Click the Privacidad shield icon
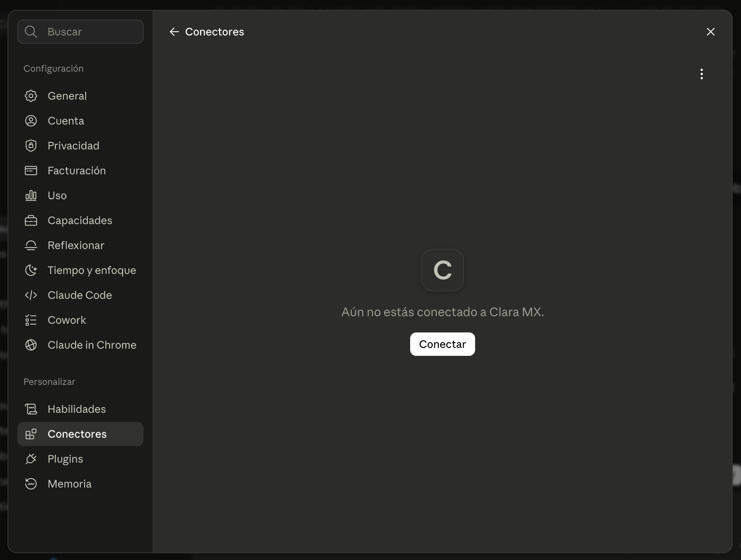The height and width of the screenshot is (560, 741). point(31,146)
